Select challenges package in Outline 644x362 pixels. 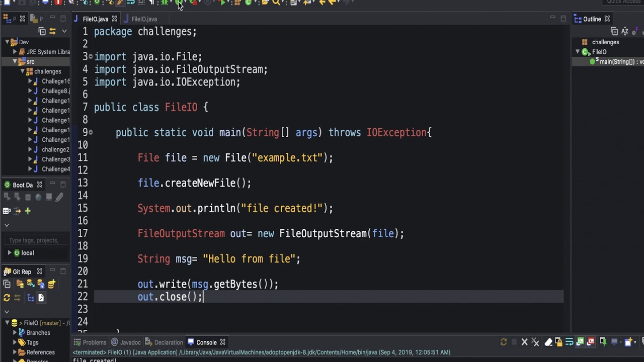click(x=605, y=42)
